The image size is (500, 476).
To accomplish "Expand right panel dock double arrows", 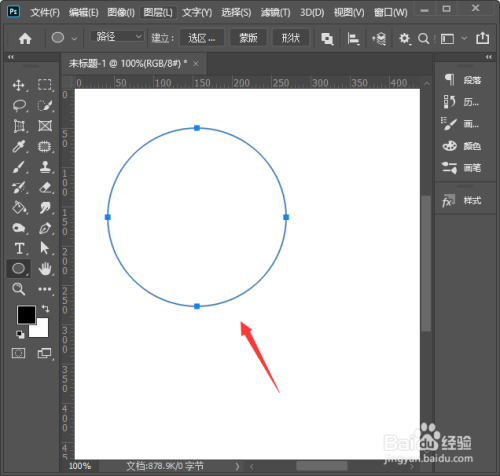I will (489, 57).
